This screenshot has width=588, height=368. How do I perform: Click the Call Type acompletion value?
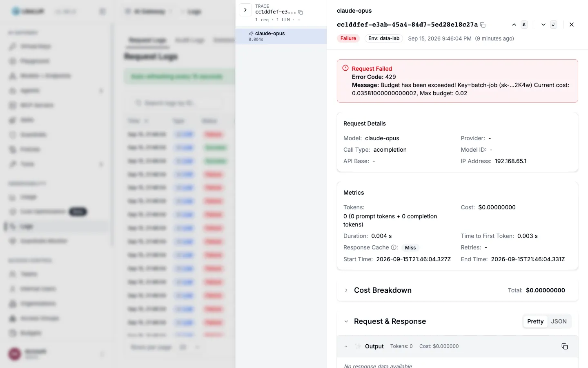(x=390, y=150)
